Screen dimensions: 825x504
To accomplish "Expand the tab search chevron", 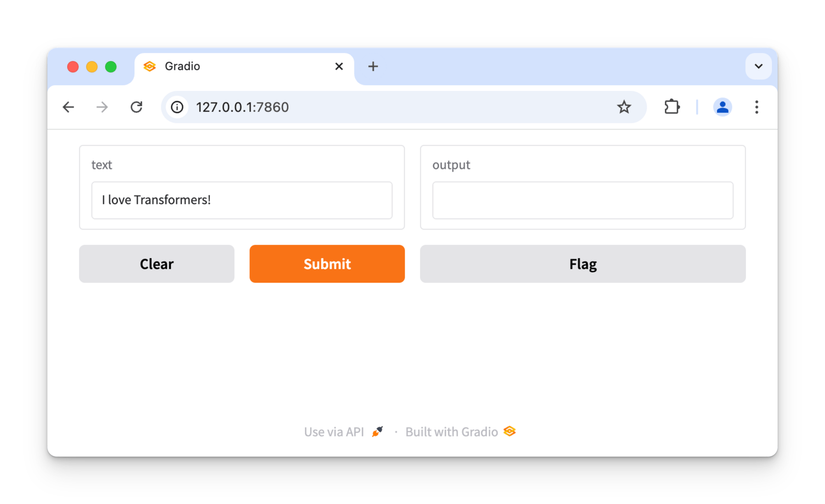I will (758, 66).
